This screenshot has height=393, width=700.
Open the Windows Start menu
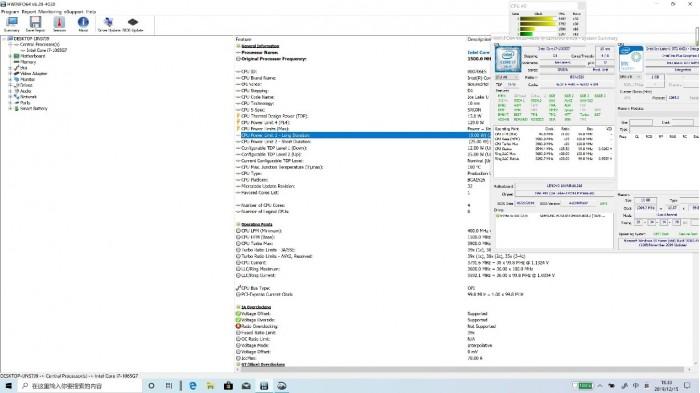(8, 385)
